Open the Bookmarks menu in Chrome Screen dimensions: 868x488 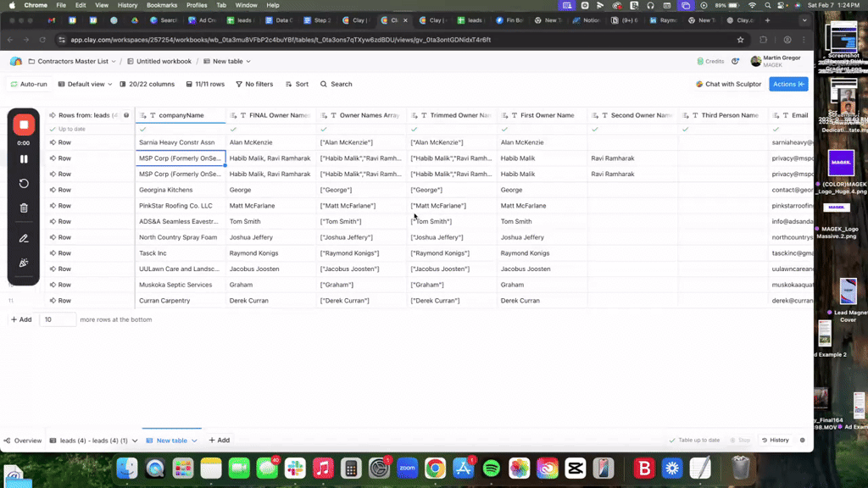click(x=162, y=5)
